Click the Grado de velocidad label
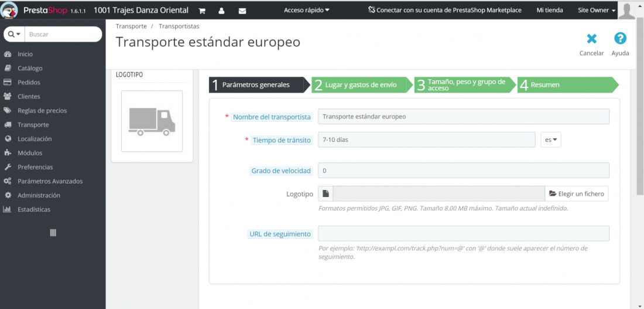Image resolution: width=644 pixels, height=309 pixels. click(281, 171)
